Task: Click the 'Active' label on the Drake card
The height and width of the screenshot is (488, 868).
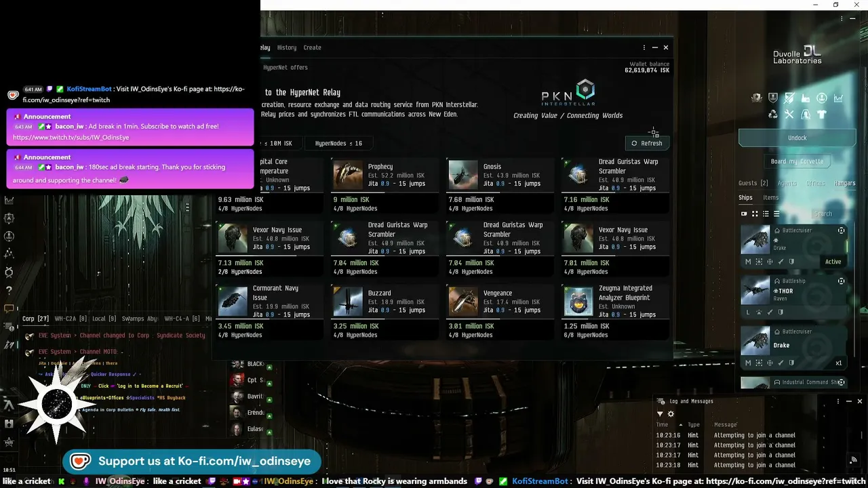Action: 833,262
